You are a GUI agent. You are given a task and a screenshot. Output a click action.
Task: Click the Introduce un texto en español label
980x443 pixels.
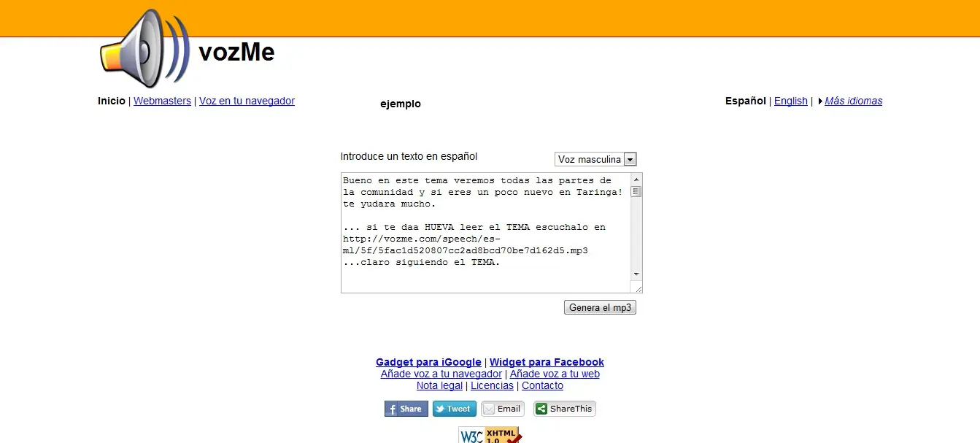coord(409,156)
